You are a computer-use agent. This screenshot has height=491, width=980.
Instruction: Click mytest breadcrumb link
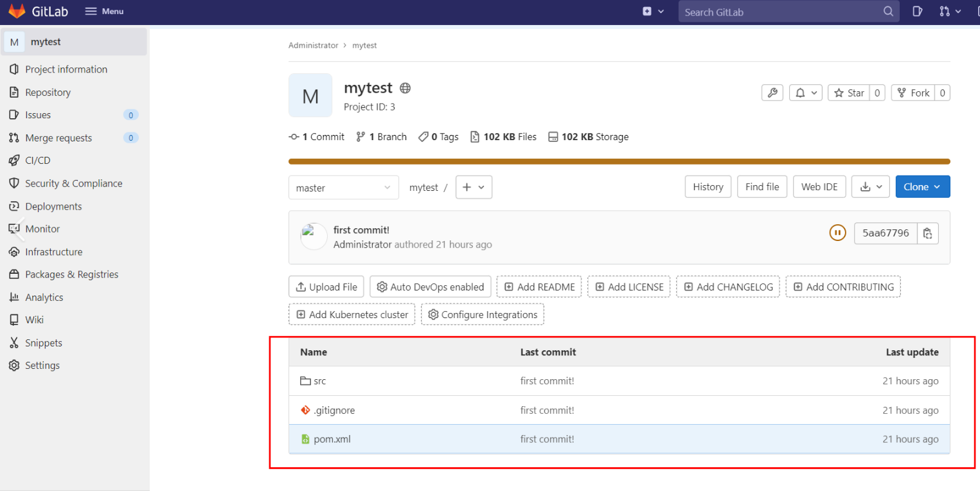364,46
